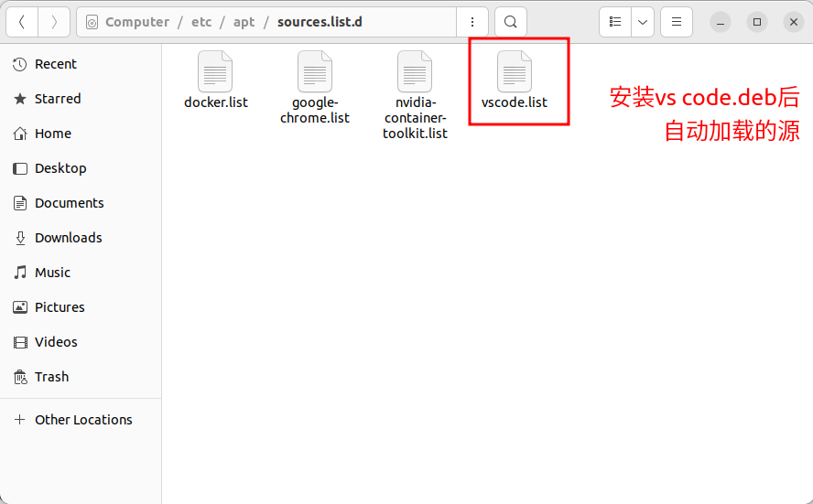813x504 pixels.
Task: Minimize the Files window
Action: pos(721,22)
